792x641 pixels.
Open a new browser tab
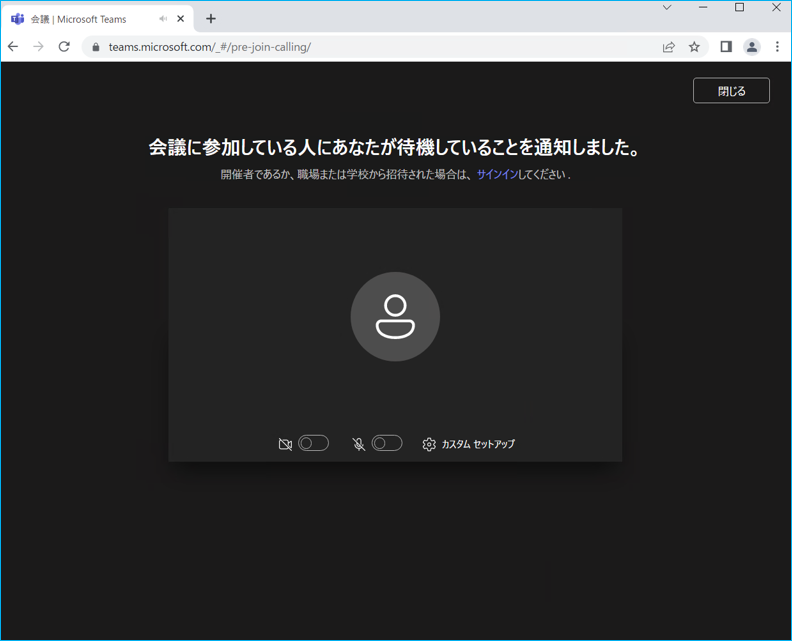click(211, 19)
